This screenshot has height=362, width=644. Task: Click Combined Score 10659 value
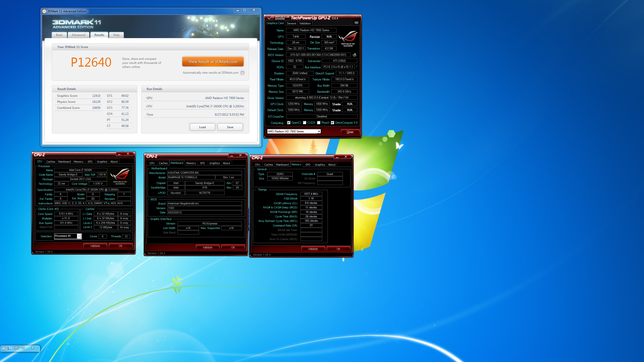pyautogui.click(x=96, y=108)
